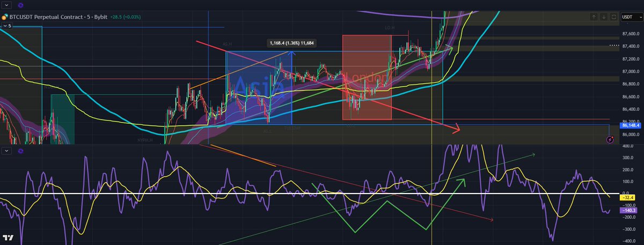
Task: Click the 86,148.4 current price label
Action: coord(630,125)
